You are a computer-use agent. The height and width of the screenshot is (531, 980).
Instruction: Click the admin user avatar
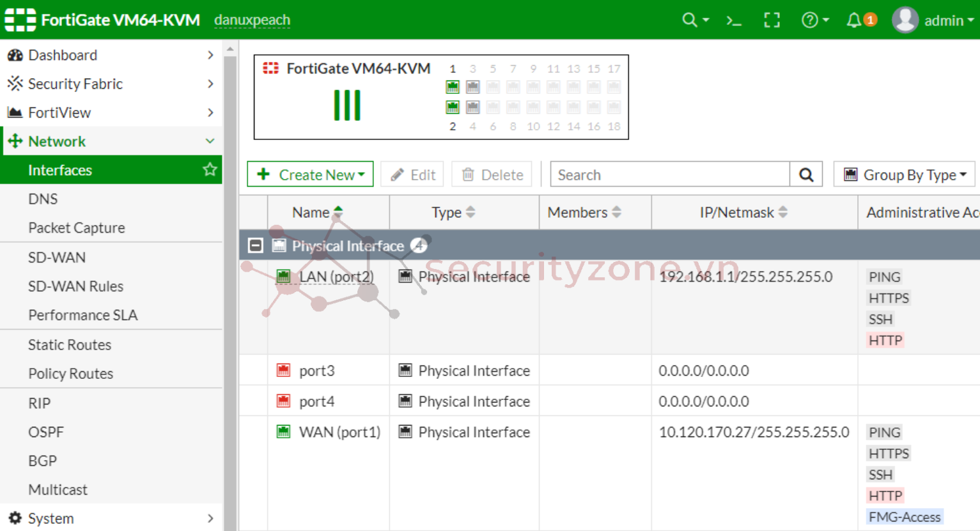point(905,20)
